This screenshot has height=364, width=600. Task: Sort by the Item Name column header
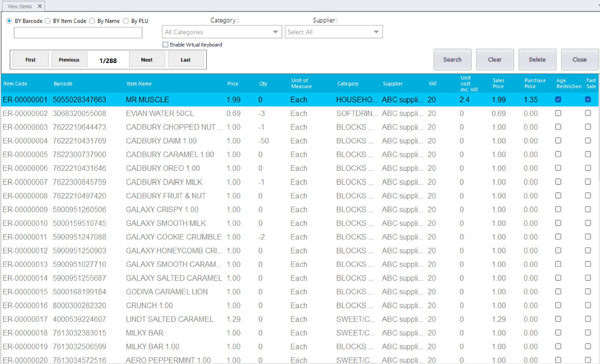[139, 84]
